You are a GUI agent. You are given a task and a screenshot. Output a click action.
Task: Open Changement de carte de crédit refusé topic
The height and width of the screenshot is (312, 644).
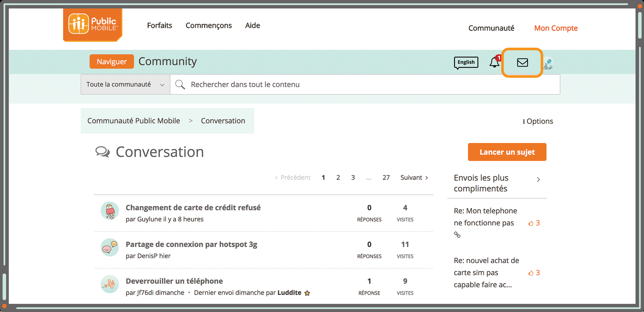193,208
